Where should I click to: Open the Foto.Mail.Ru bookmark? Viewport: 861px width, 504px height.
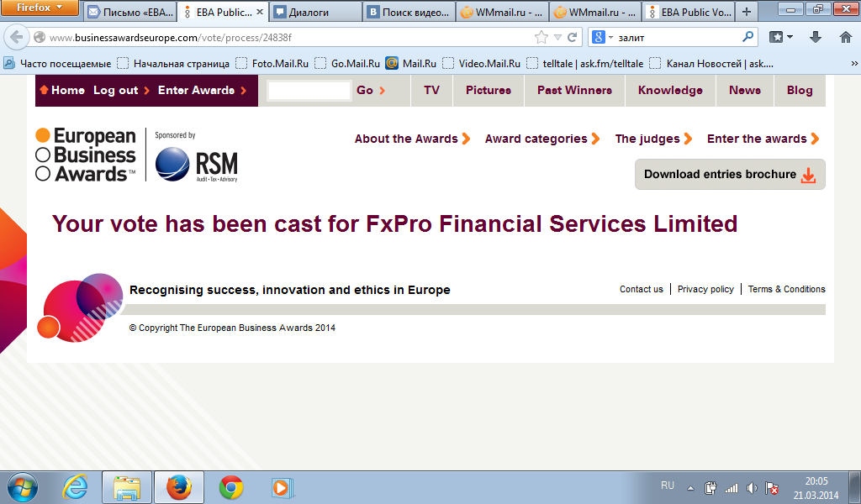click(272, 64)
